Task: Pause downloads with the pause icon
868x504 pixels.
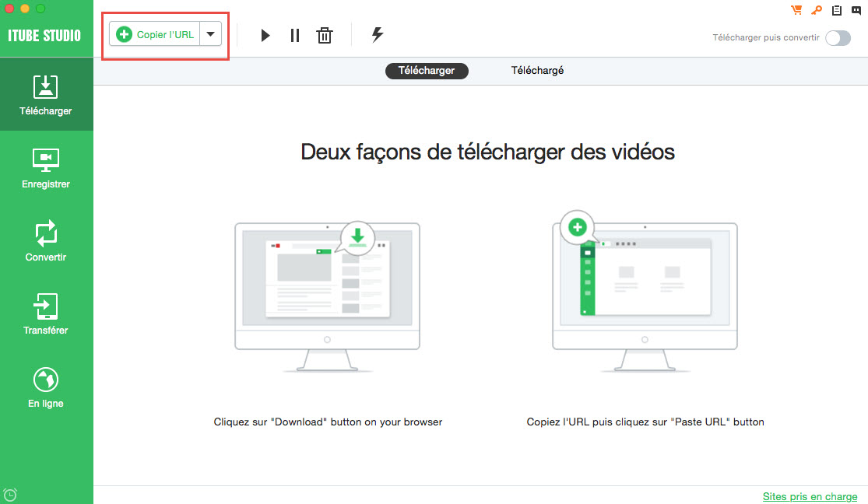Action: (x=295, y=36)
